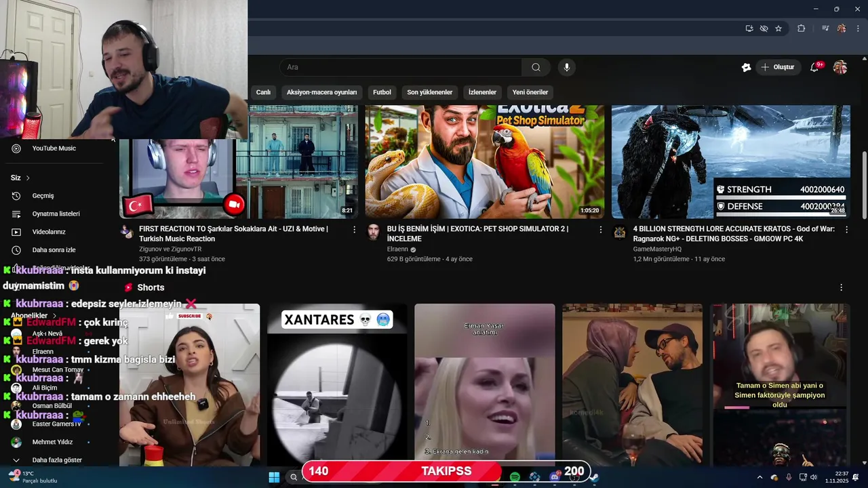Click the Oluştur create button
The width and height of the screenshot is (868, 488).
[777, 67]
